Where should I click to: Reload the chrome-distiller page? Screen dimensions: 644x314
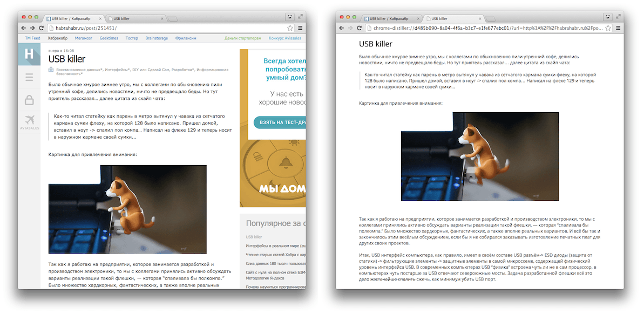359,28
